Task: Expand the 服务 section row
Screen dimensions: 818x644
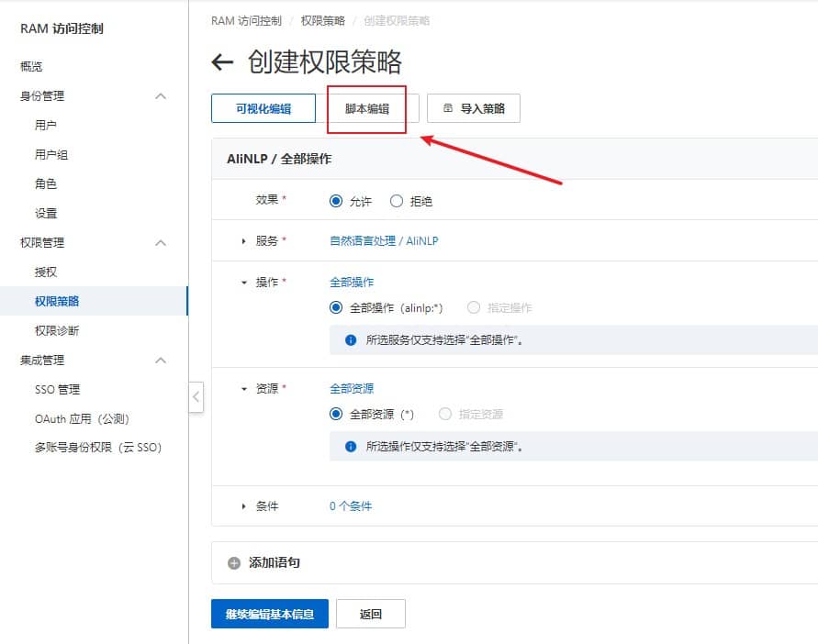Action: click(x=244, y=241)
